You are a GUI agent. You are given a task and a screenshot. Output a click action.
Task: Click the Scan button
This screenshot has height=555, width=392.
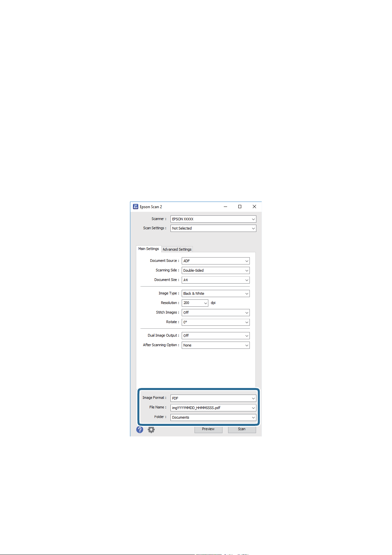242,429
